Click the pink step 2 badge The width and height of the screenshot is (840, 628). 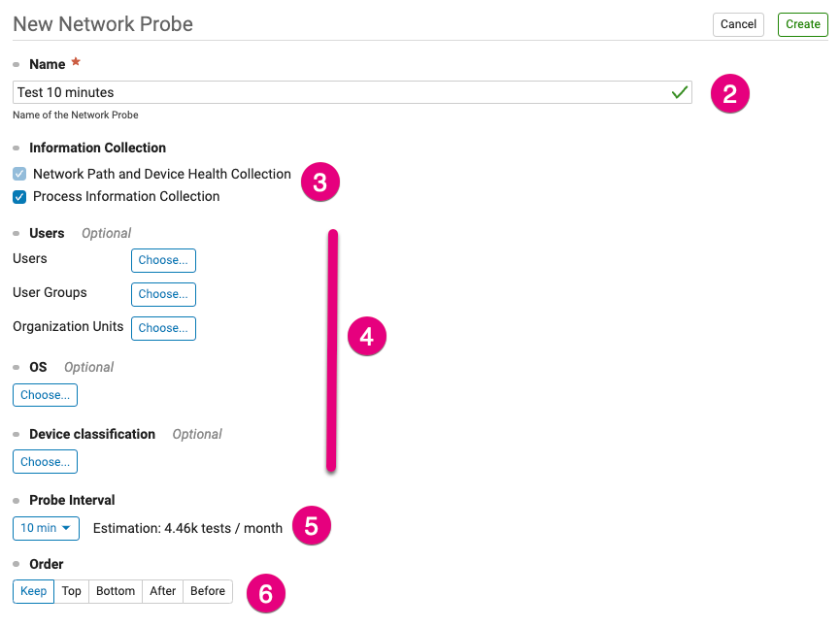click(x=729, y=94)
